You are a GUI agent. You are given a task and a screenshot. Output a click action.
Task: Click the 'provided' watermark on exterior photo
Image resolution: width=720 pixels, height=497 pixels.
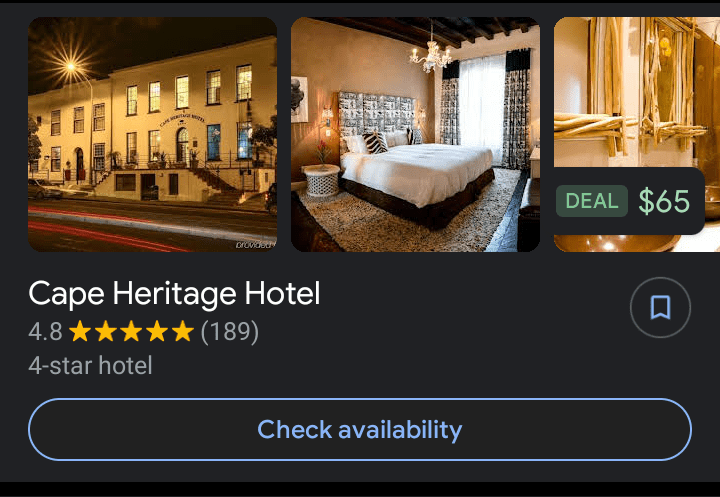[x=255, y=245]
